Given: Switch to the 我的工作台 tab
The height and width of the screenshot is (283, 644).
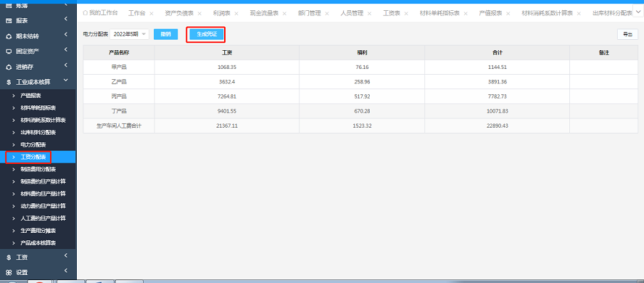Looking at the screenshot, I should (x=100, y=13).
